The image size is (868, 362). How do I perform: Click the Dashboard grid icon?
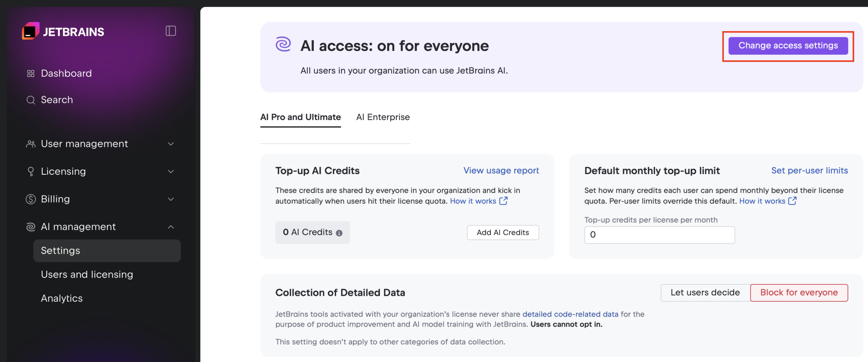[x=31, y=73]
